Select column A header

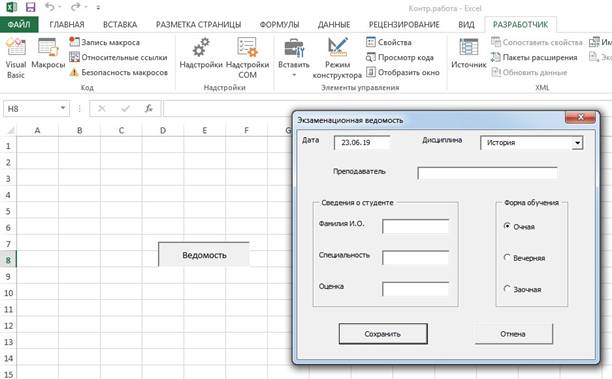pos(37,130)
